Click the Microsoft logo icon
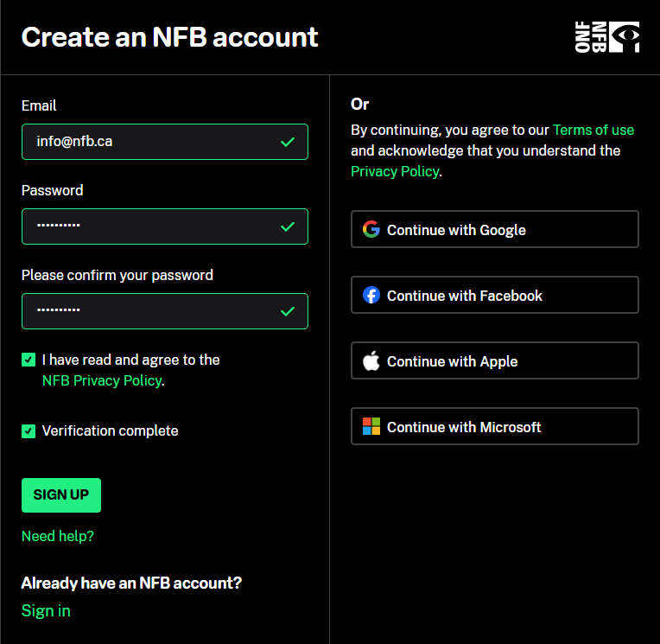 tap(371, 427)
